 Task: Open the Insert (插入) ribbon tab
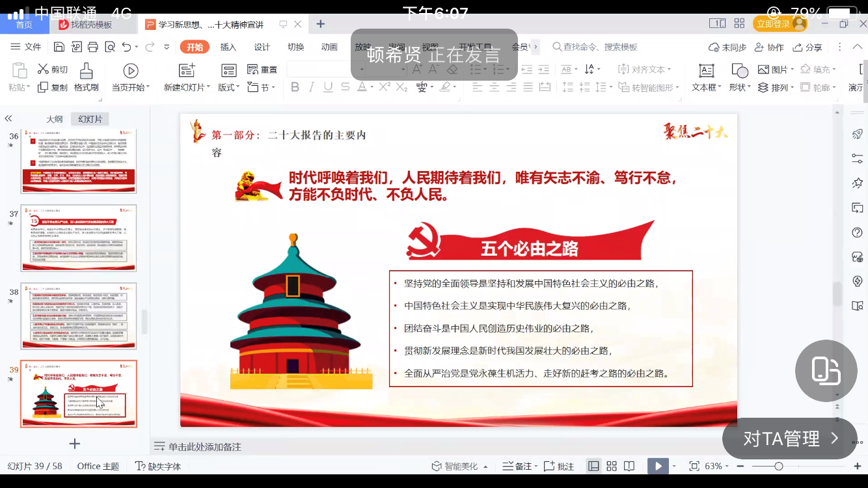[228, 47]
